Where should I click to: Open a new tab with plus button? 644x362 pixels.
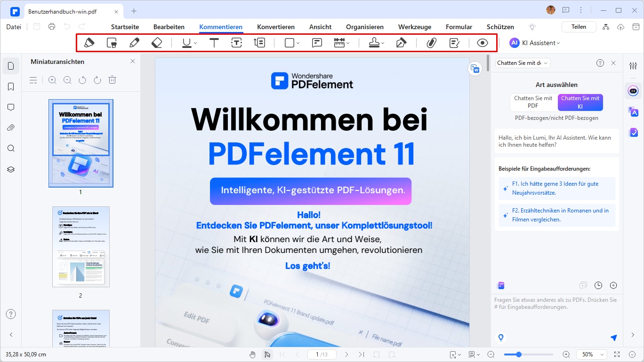(x=134, y=11)
